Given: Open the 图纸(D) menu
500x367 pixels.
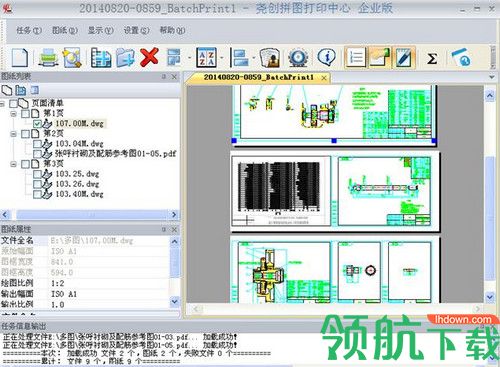Looking at the screenshot, I should (65, 30).
